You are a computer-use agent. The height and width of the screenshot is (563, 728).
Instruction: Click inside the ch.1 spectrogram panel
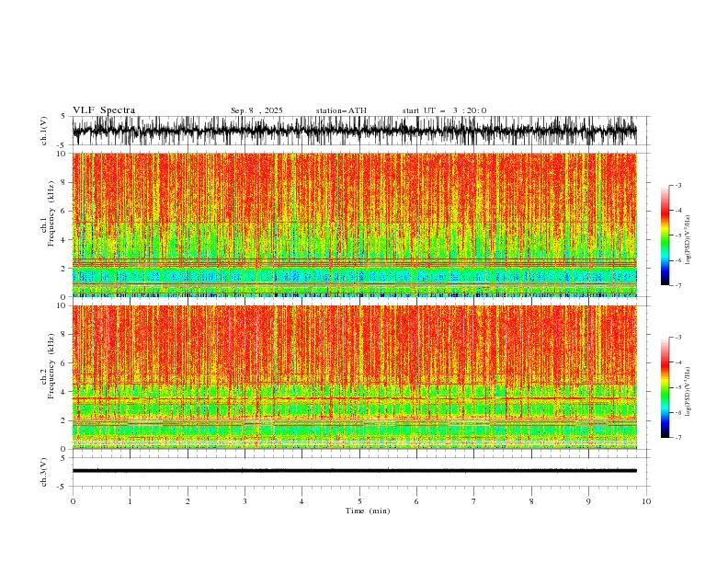[355, 224]
